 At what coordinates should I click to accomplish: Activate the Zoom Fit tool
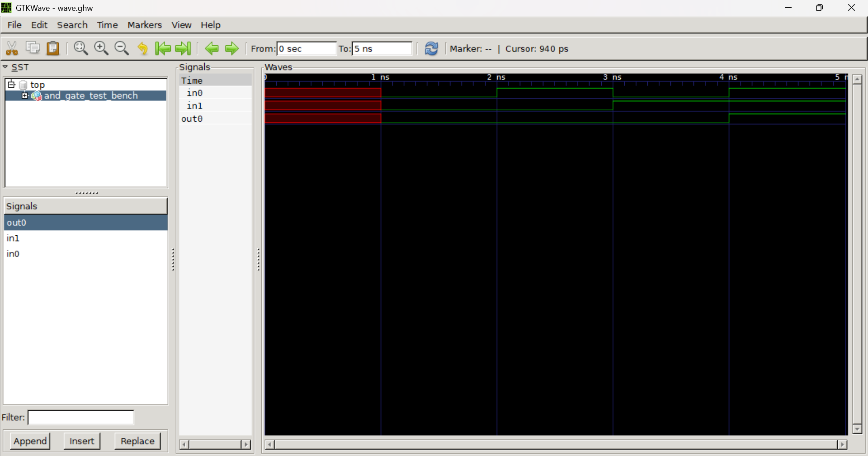pyautogui.click(x=80, y=47)
